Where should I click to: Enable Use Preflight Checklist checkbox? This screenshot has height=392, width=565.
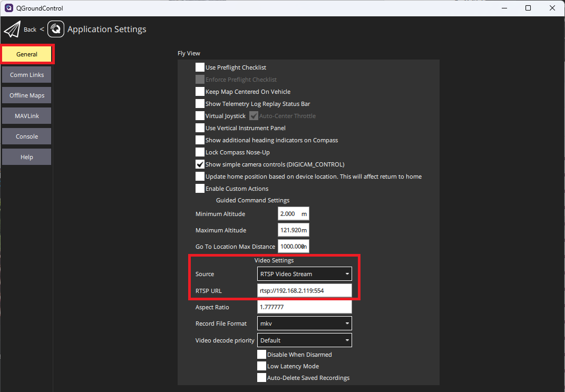click(200, 67)
